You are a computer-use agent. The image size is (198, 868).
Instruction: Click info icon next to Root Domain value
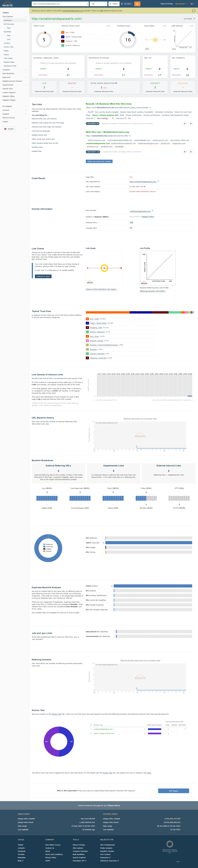pos(152,211)
